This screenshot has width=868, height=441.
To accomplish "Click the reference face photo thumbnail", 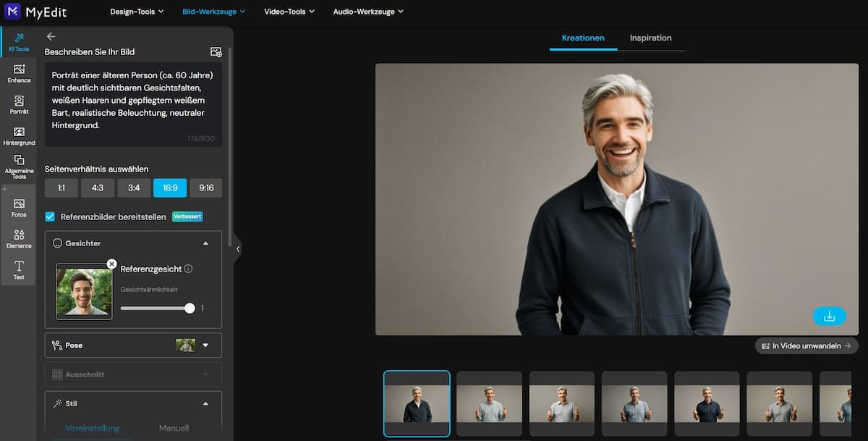I will tap(84, 292).
